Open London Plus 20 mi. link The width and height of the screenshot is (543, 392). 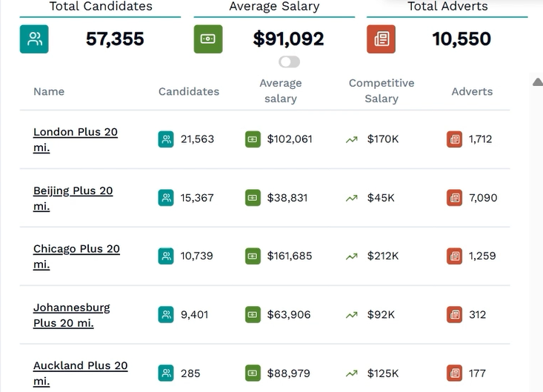click(x=76, y=139)
